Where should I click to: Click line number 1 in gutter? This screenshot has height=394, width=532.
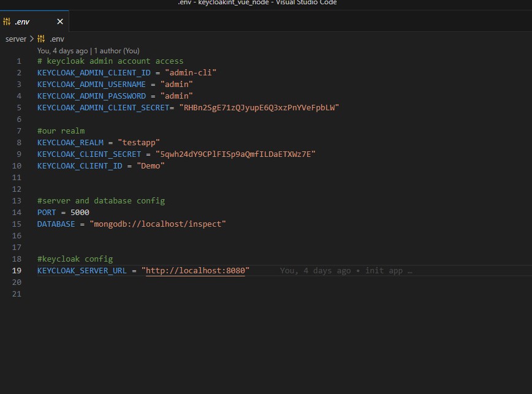[19, 61]
